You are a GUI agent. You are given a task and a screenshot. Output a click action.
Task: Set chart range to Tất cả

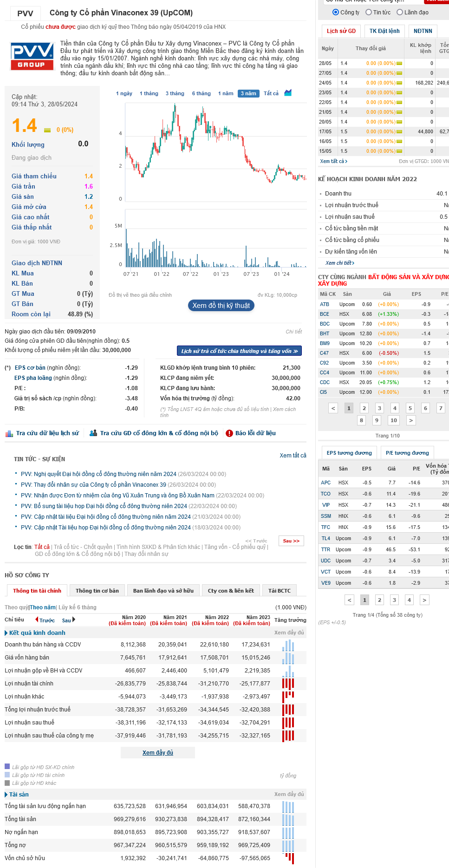[x=271, y=93]
